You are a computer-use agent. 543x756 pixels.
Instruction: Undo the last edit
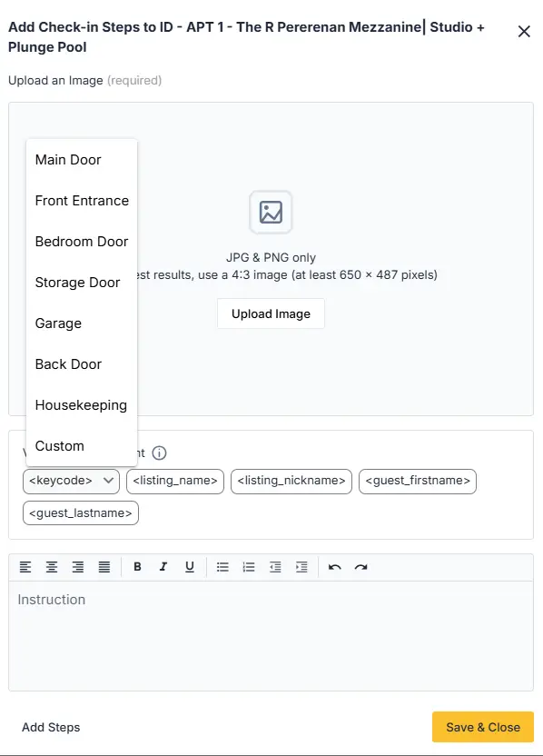click(x=334, y=567)
